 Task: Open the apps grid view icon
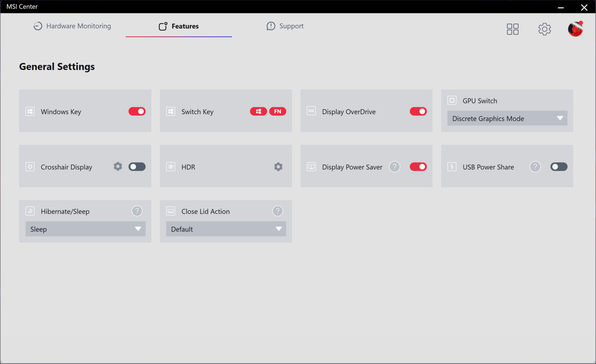pos(512,29)
